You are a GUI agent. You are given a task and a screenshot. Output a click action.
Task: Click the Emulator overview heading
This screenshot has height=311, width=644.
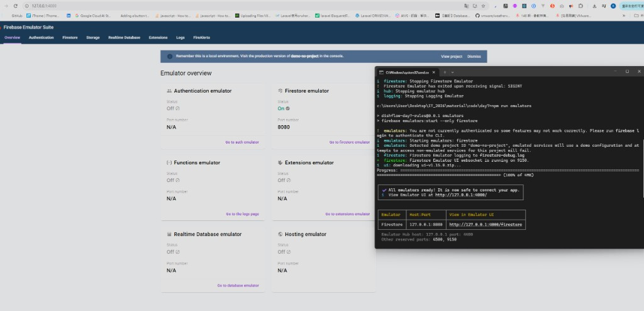point(186,73)
